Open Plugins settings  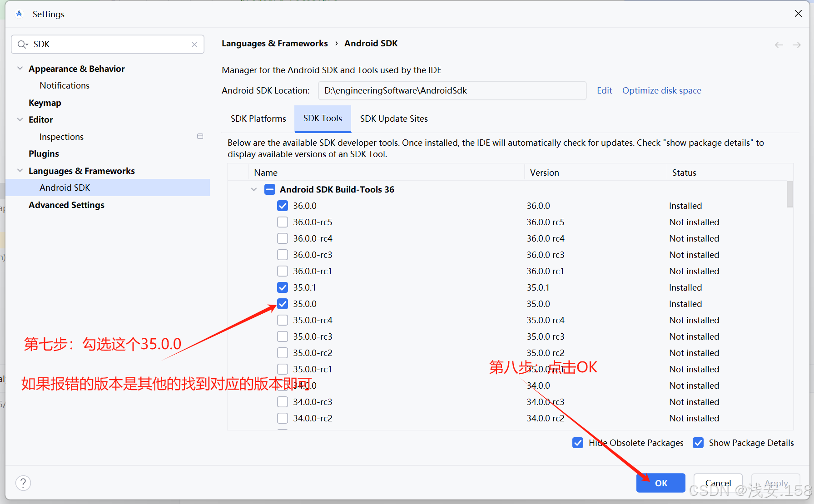44,153
